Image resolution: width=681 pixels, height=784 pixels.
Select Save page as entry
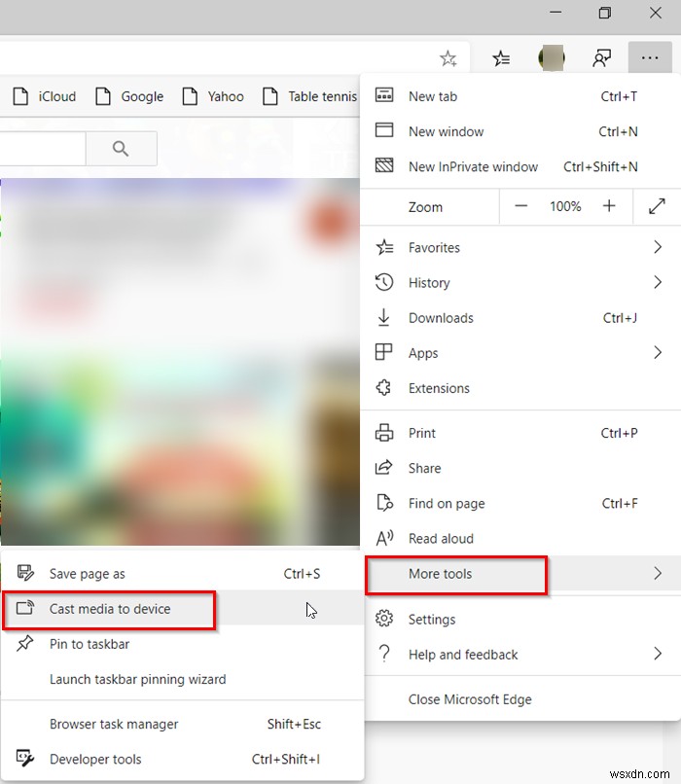pos(183,574)
